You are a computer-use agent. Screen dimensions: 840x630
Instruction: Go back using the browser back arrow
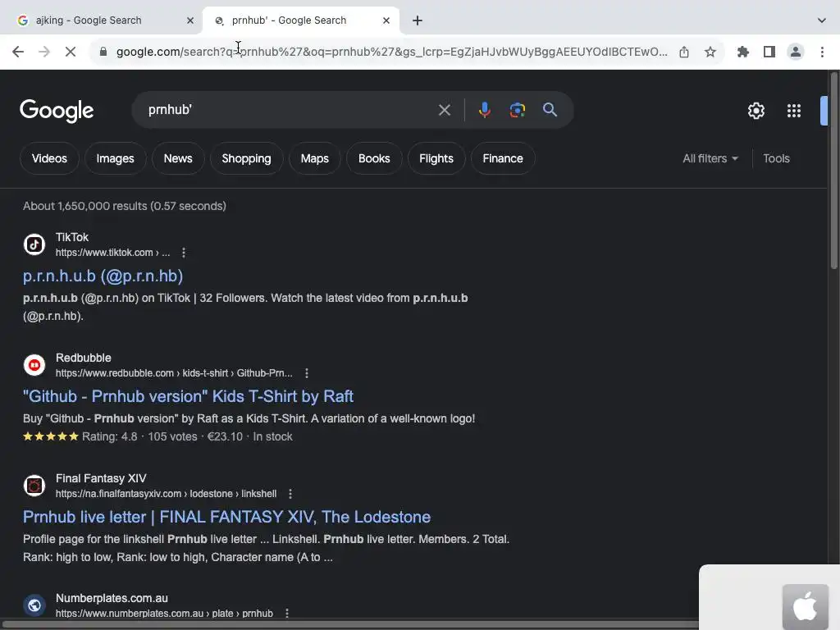(x=18, y=52)
